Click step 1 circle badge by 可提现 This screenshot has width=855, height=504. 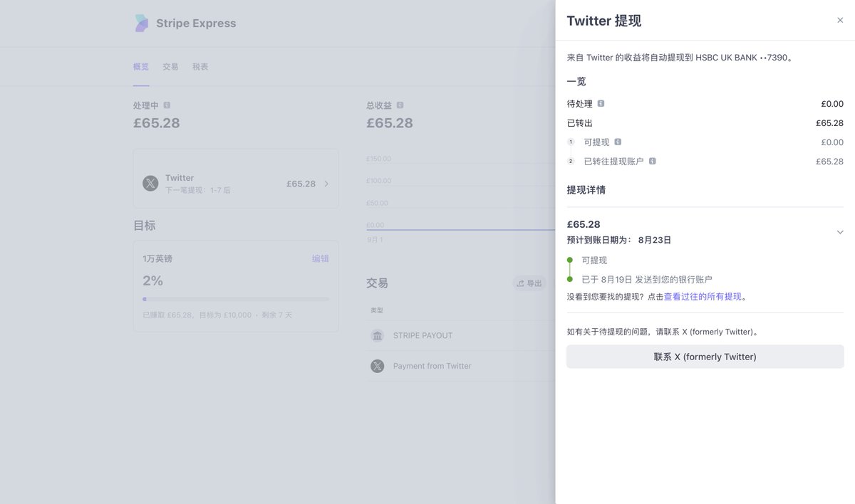tap(571, 142)
